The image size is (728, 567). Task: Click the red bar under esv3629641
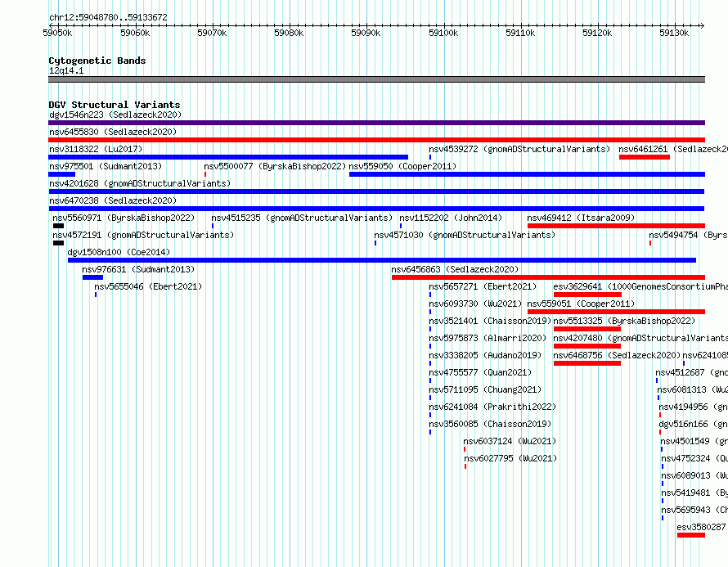click(587, 295)
